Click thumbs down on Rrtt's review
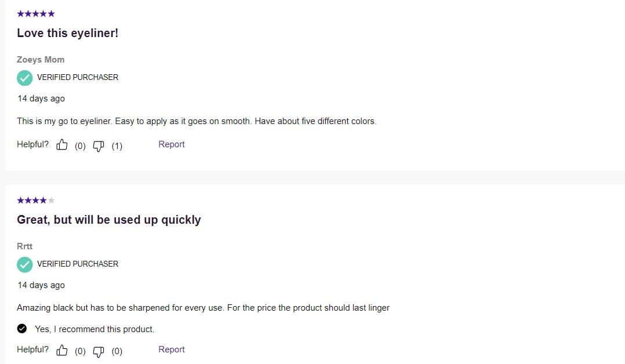Viewport: 625px width, 364px height. click(x=99, y=351)
